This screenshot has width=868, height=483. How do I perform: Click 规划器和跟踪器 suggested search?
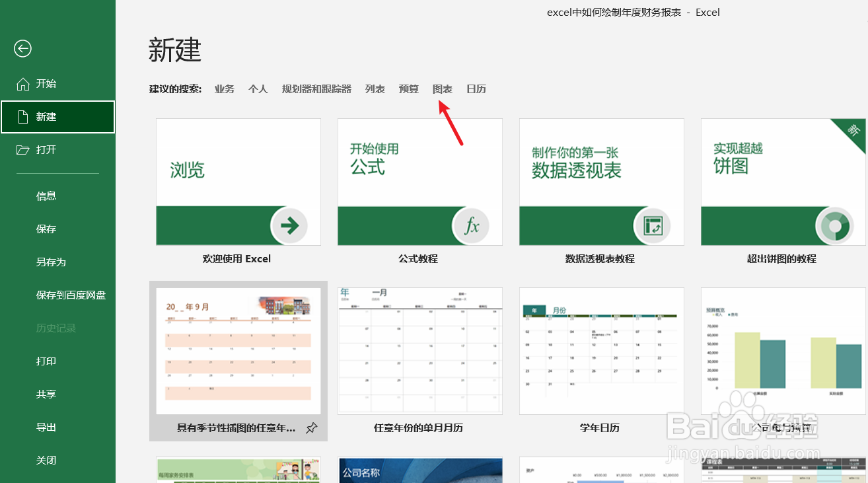pos(316,89)
